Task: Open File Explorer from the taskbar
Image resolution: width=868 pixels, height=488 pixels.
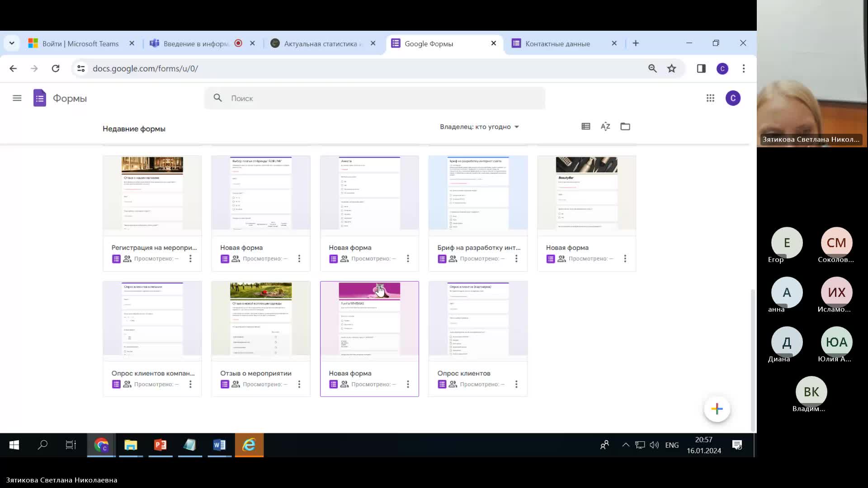Action: [x=131, y=445]
